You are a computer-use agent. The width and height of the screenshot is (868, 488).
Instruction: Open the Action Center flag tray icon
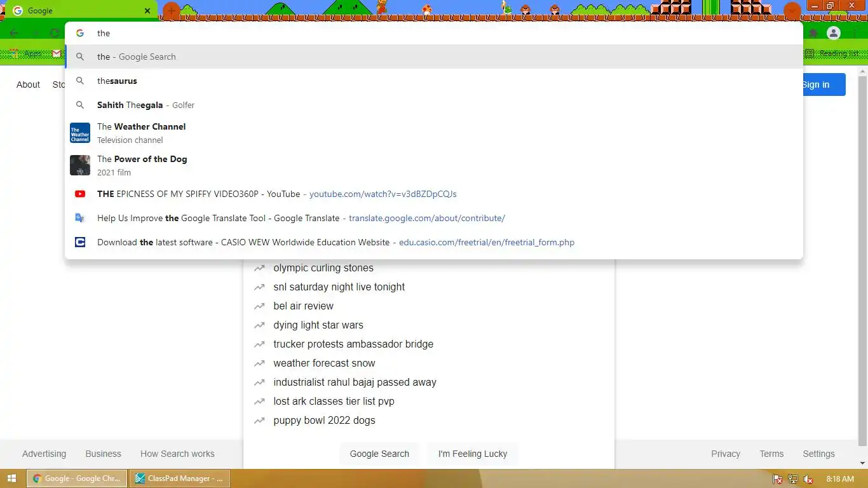(x=777, y=479)
